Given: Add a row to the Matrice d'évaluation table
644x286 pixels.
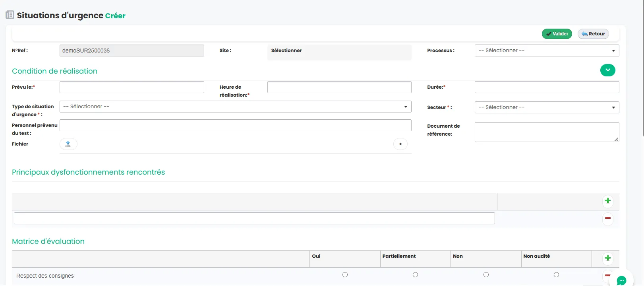Looking at the screenshot, I should coord(608,258).
